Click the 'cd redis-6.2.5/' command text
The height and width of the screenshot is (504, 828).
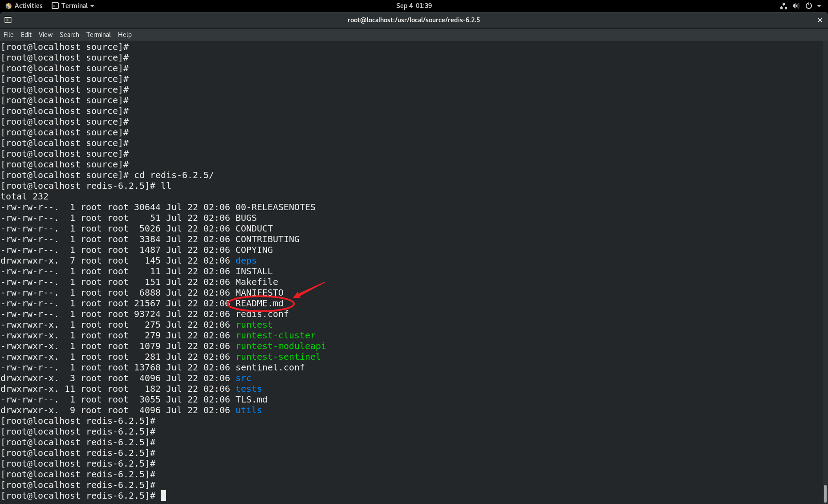coord(174,175)
